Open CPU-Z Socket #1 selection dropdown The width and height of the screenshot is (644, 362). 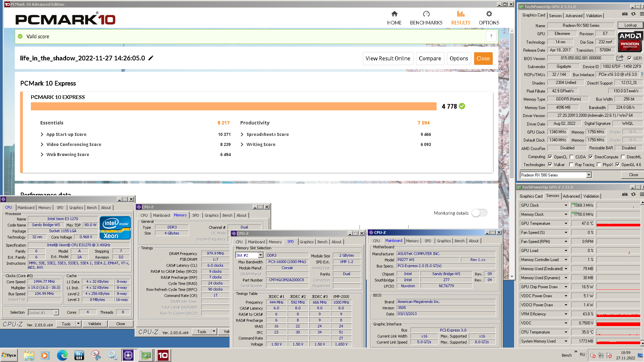(x=56, y=312)
